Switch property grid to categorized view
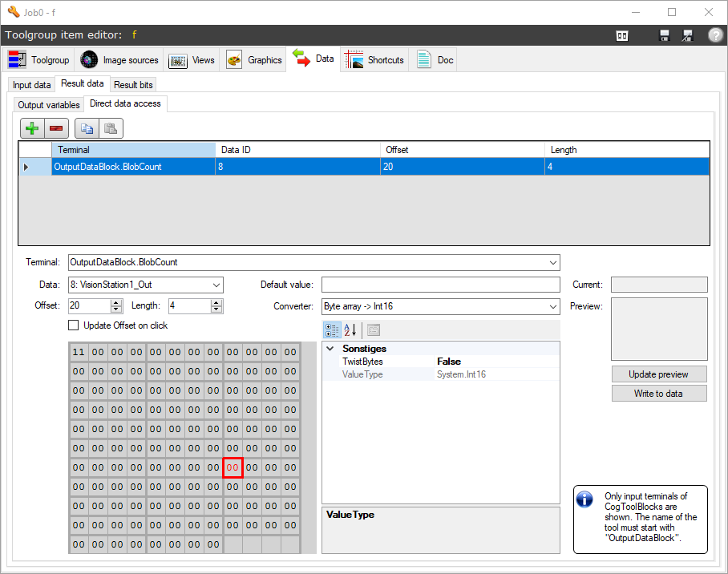The image size is (728, 574). point(332,330)
